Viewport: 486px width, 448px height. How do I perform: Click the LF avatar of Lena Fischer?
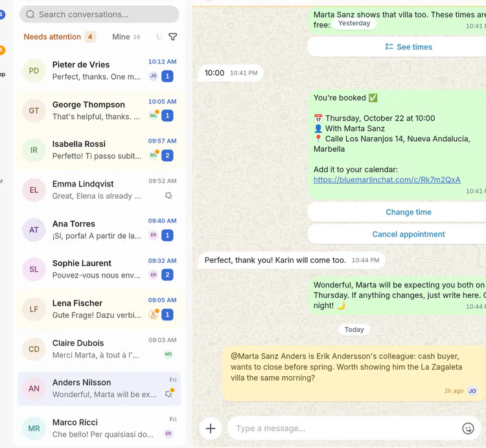click(34, 309)
